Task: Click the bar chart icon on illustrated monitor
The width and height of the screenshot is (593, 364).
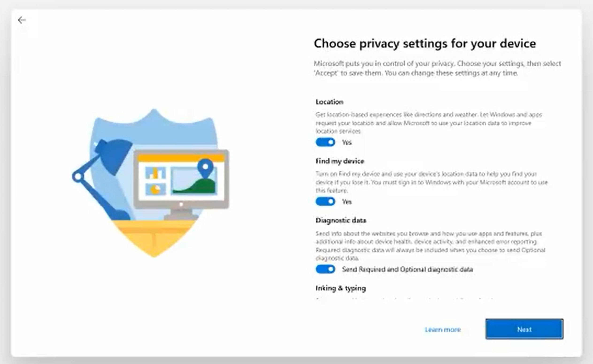Action: [155, 173]
